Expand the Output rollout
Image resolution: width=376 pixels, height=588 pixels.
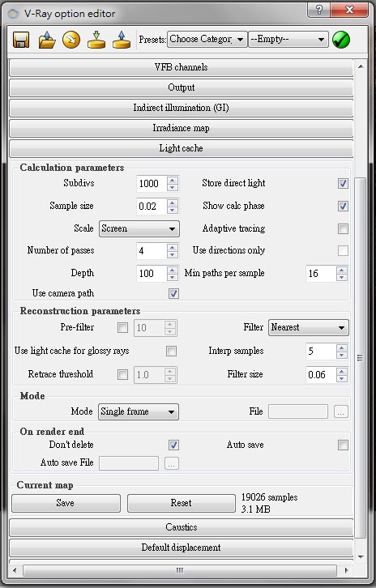181,87
